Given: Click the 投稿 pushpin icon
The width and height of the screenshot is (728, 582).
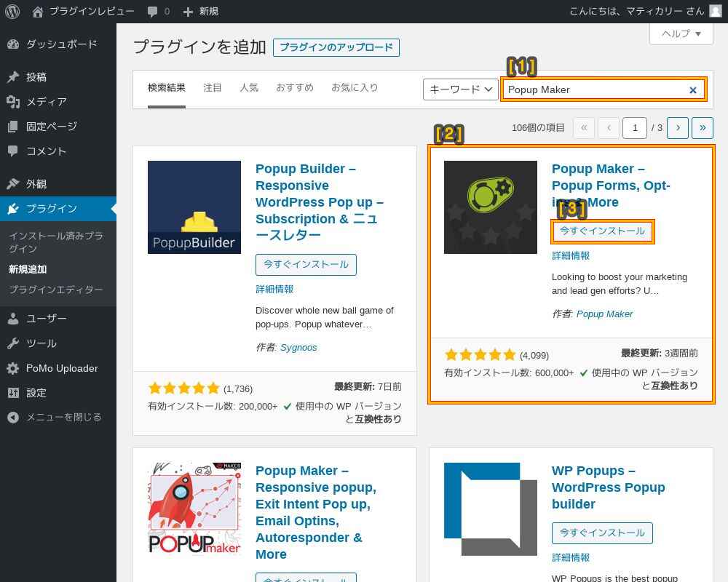Looking at the screenshot, I should (x=13, y=77).
